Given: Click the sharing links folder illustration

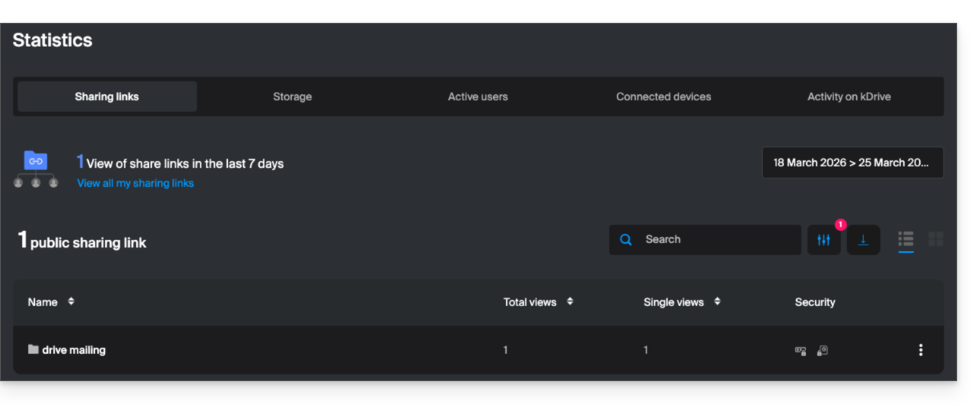Looking at the screenshot, I should tap(36, 169).
